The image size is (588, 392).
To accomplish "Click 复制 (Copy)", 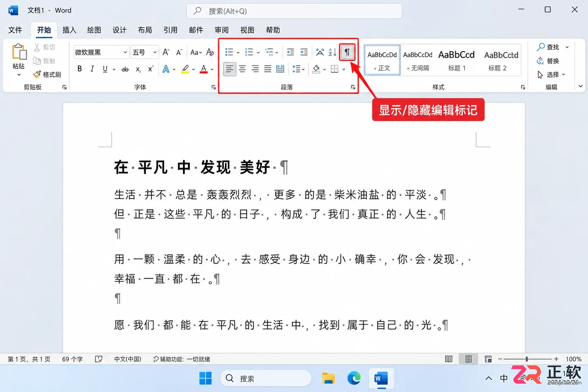I will [45, 61].
